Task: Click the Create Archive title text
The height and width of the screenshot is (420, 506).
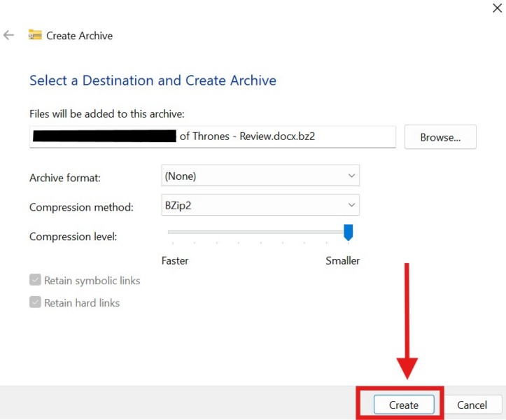Action: tap(79, 36)
